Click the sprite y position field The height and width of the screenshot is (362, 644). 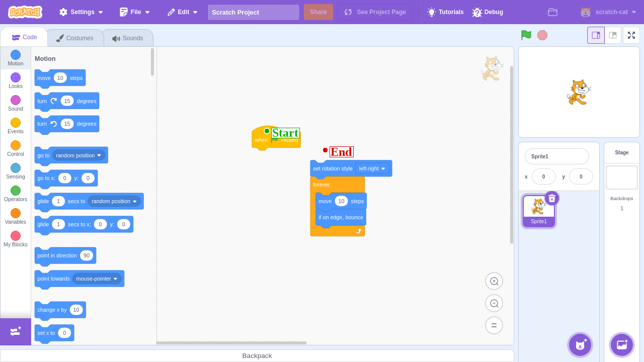pos(581,176)
